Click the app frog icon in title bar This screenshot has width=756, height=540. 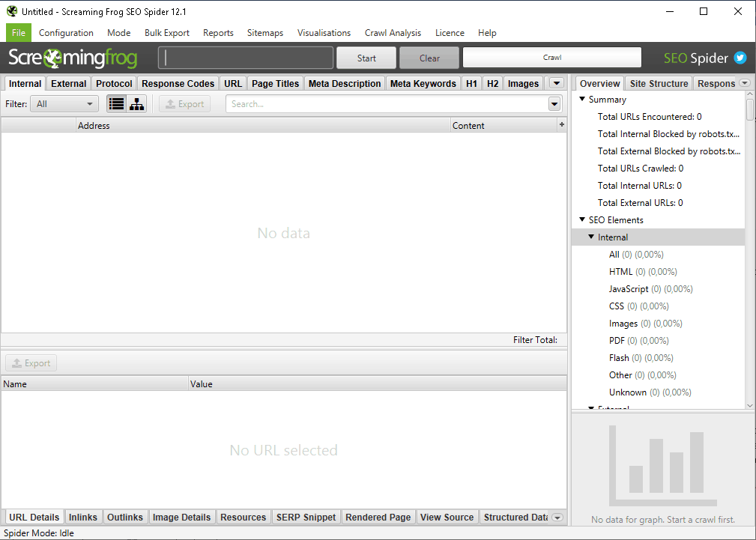[11, 11]
